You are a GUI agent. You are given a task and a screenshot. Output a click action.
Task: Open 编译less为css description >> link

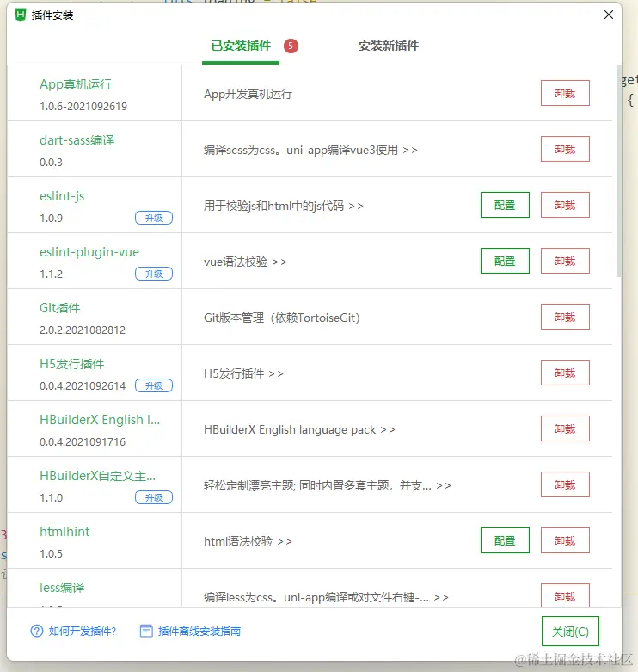[x=441, y=597]
